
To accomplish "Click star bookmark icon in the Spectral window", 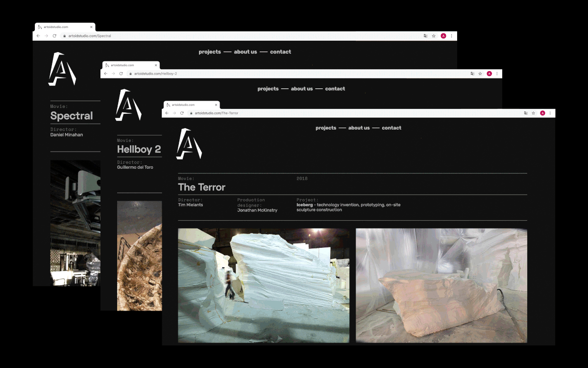I will click(434, 36).
